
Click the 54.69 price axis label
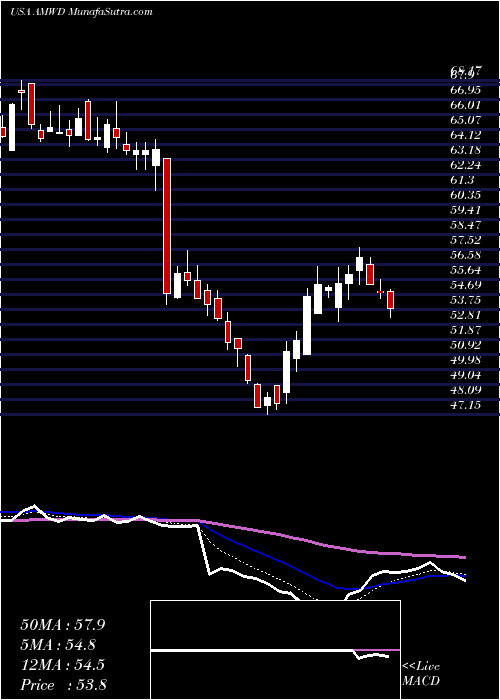click(466, 285)
